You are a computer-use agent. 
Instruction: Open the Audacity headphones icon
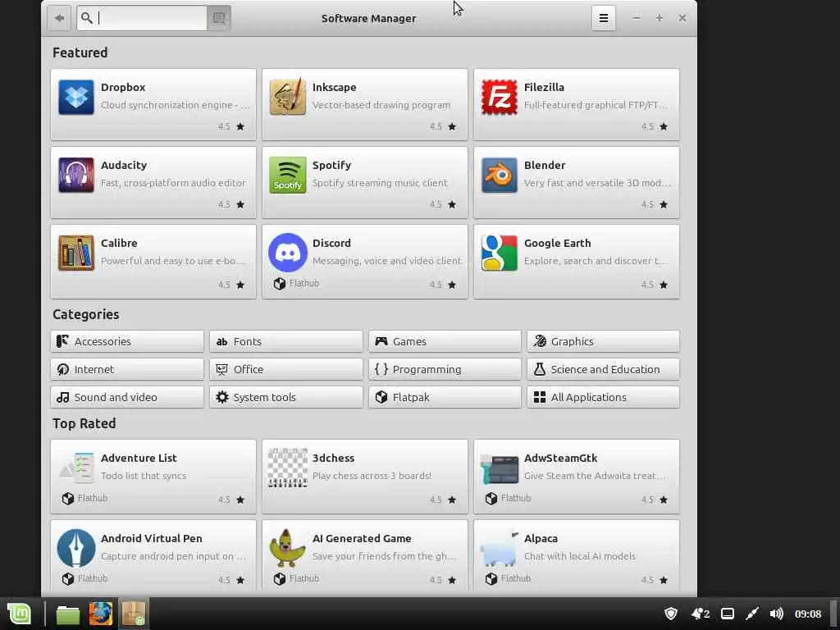(76, 175)
